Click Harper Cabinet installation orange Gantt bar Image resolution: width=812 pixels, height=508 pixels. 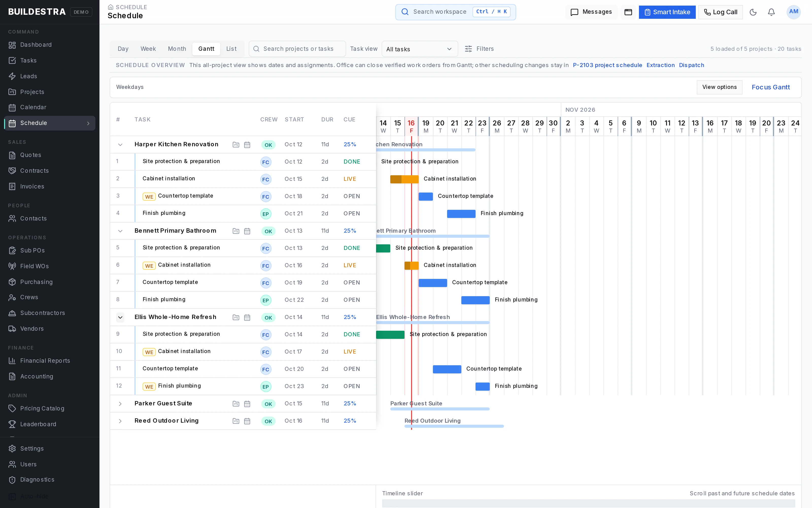[404, 179]
